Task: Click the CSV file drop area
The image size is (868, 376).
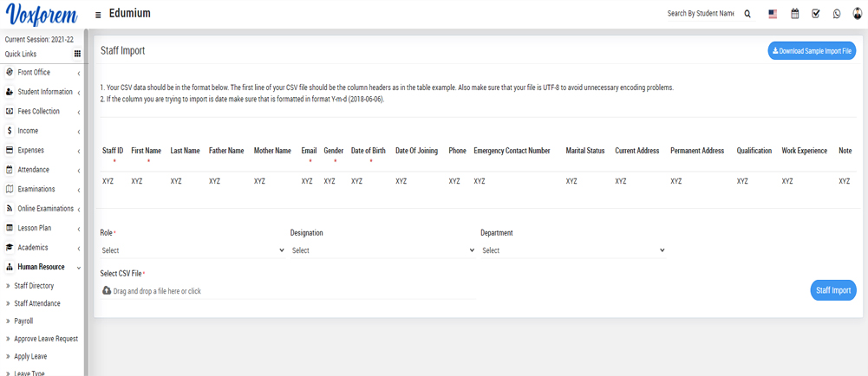Action: tap(287, 291)
